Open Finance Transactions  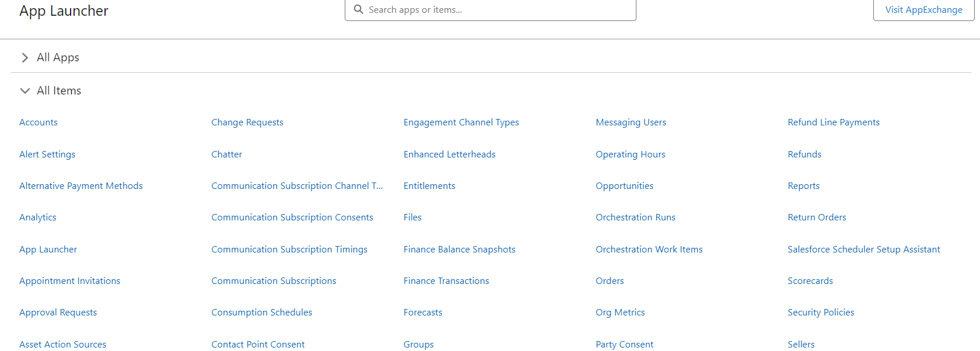click(446, 281)
